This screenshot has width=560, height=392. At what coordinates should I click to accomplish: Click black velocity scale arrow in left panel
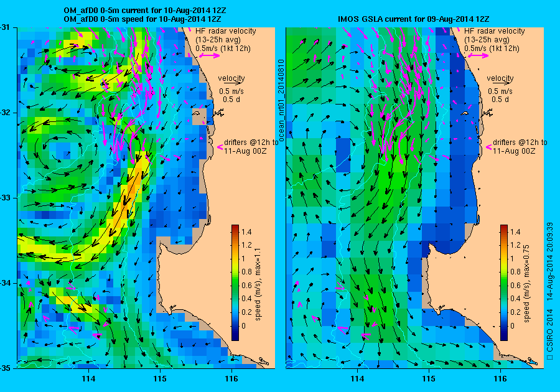point(231,83)
